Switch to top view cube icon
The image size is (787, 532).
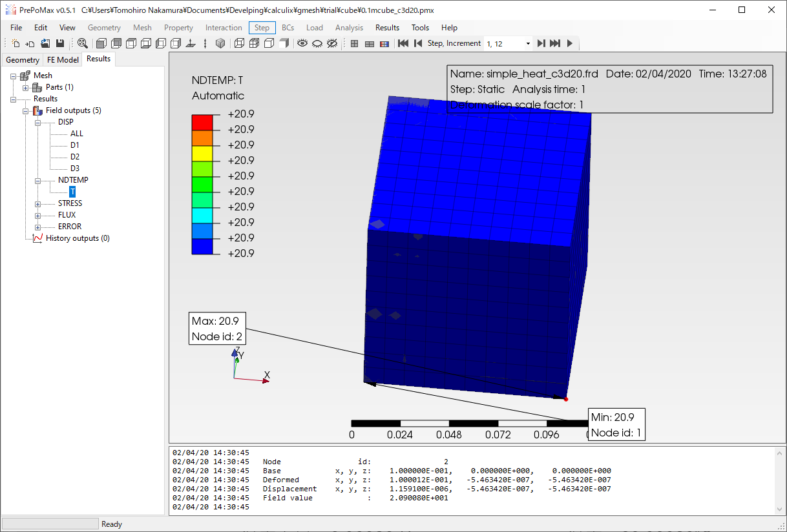click(131, 43)
